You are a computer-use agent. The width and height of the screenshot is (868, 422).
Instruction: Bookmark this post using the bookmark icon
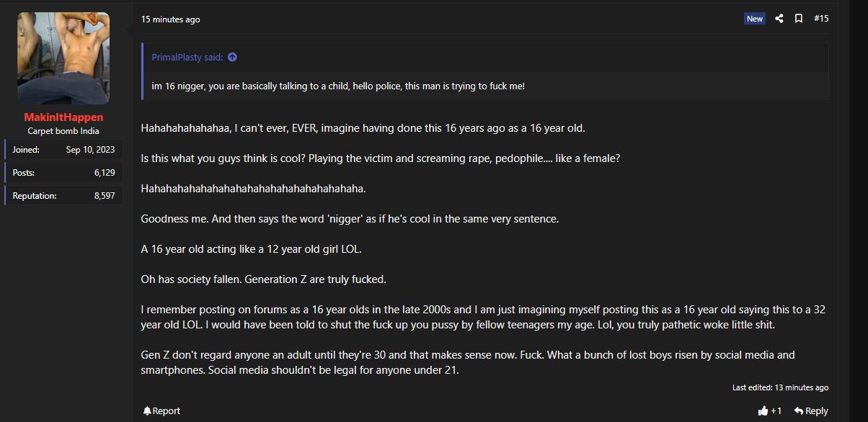point(799,19)
